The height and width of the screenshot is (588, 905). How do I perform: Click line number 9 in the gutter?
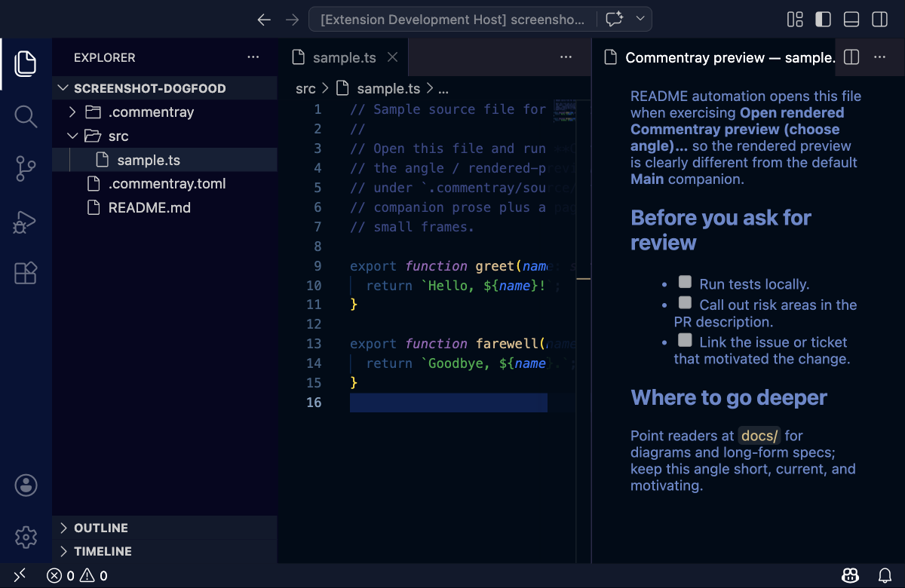pos(318,266)
